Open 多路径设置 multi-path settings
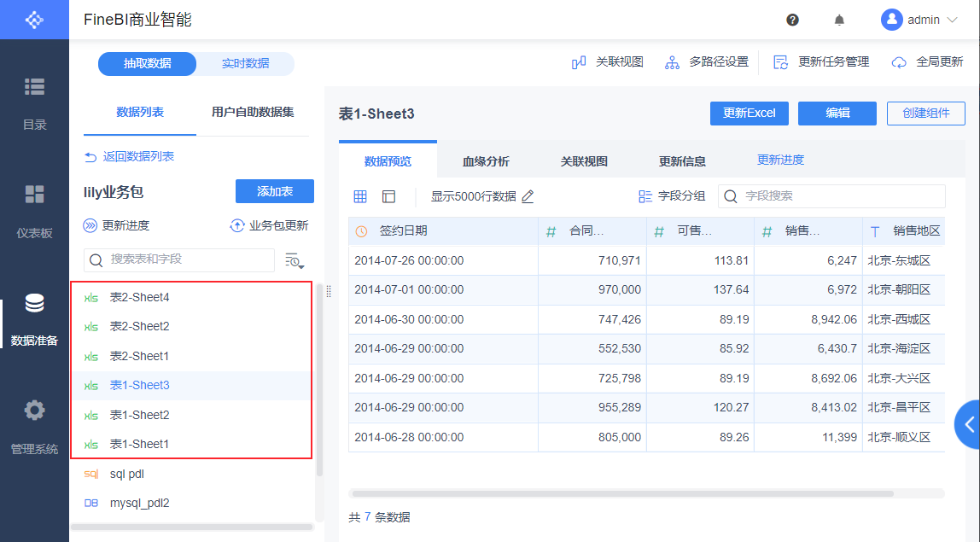Screen dimensions: 980x542 [706, 62]
